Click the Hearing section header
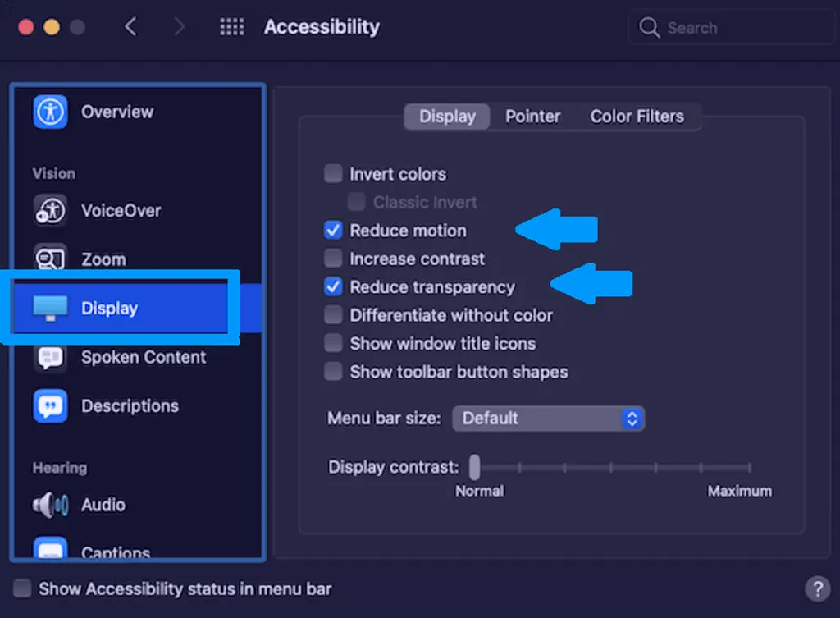The image size is (840, 618). point(59,468)
